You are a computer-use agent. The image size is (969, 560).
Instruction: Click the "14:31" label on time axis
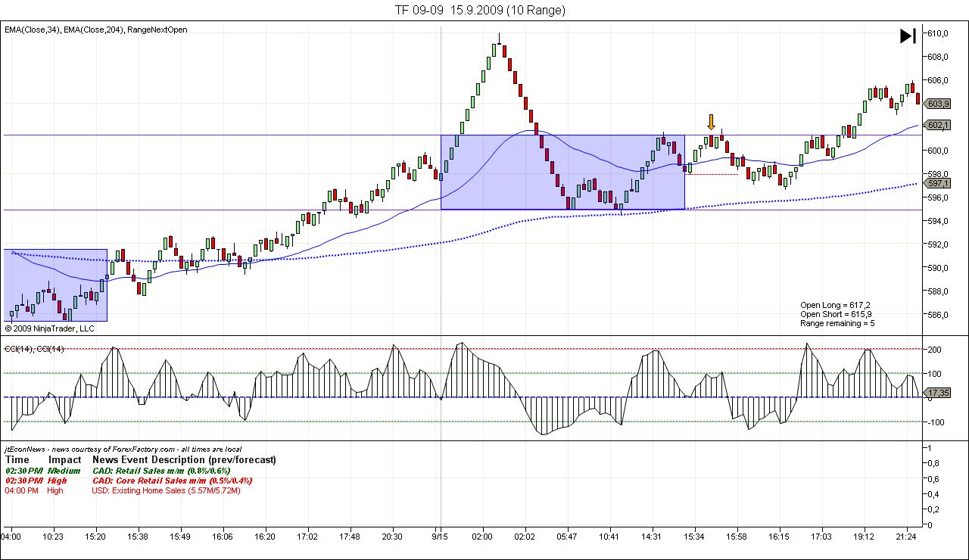tap(652, 537)
